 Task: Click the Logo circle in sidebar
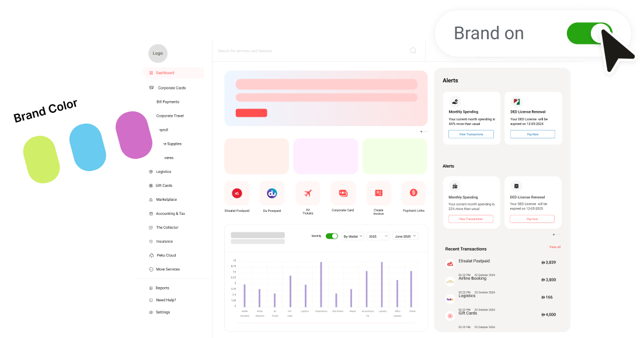tap(158, 53)
